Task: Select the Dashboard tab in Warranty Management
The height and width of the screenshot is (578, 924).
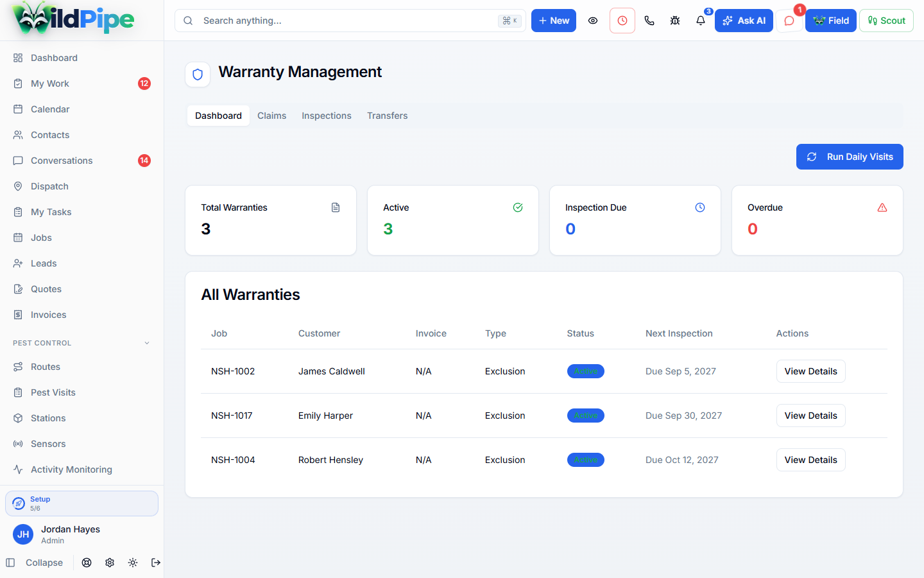Action: point(218,116)
